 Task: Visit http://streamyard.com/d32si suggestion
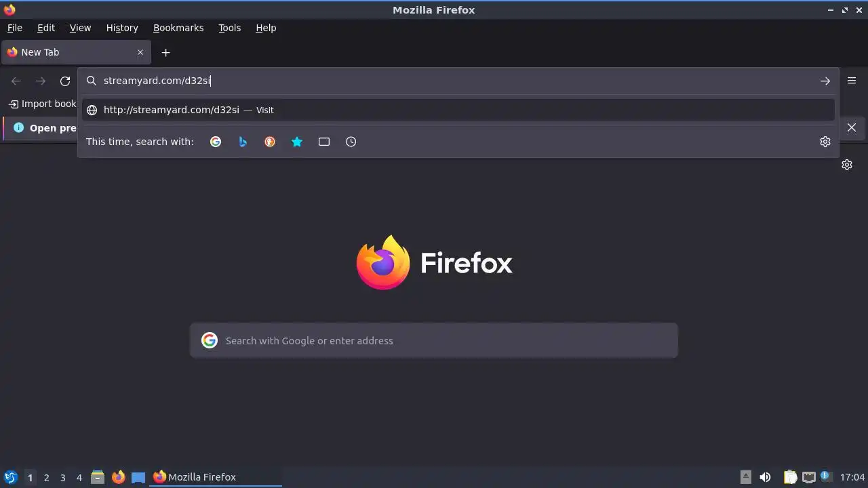click(458, 110)
